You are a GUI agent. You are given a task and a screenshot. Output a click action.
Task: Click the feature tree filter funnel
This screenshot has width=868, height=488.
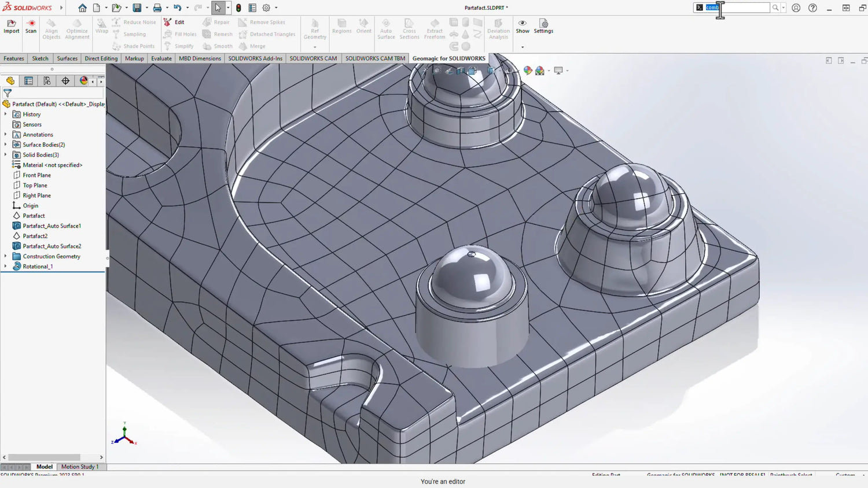coord(8,93)
